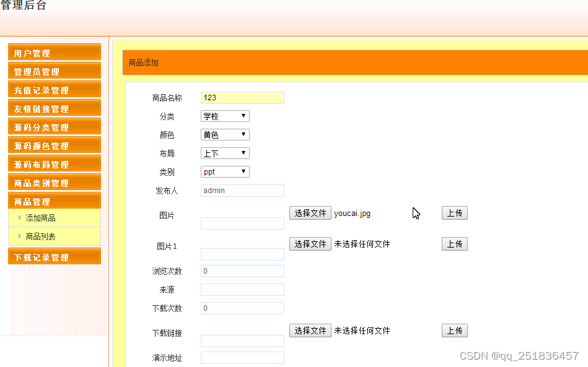Open the 源码颜色管理 menu section
The width and height of the screenshot is (588, 367).
55,145
